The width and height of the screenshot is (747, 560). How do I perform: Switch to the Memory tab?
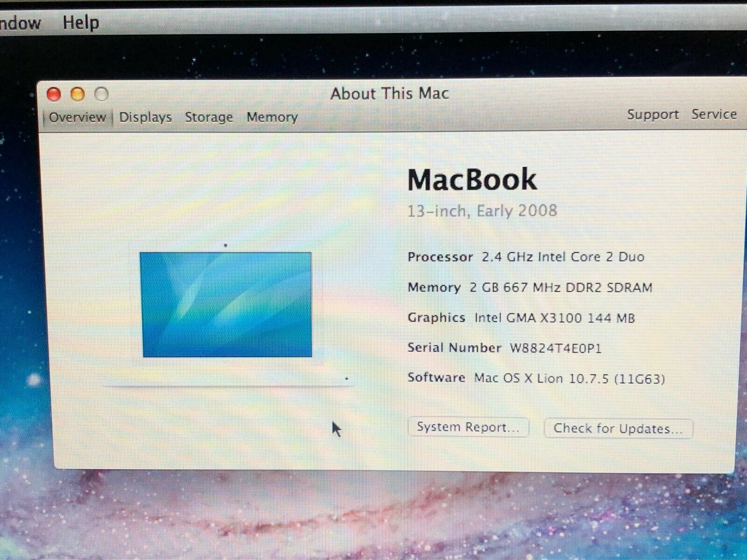click(272, 117)
